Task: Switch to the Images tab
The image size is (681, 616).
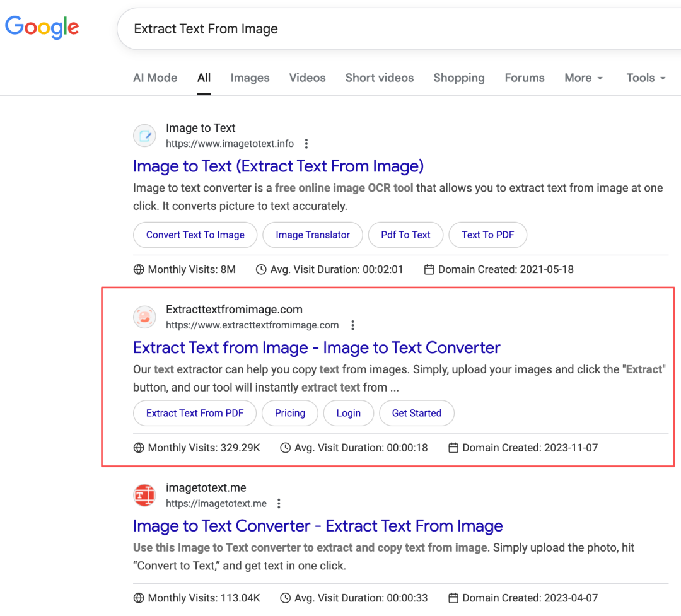Action: click(250, 78)
